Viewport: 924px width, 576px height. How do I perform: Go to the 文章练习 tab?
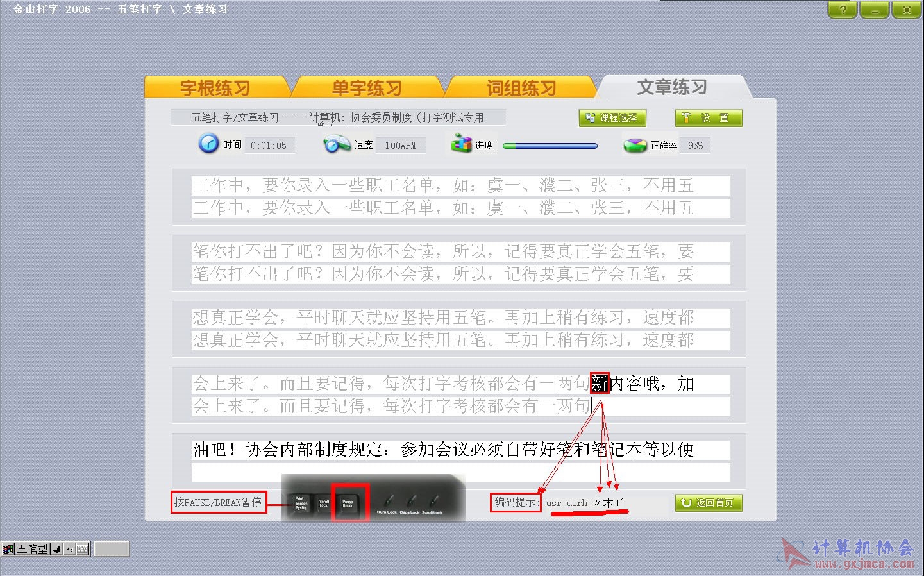(672, 87)
